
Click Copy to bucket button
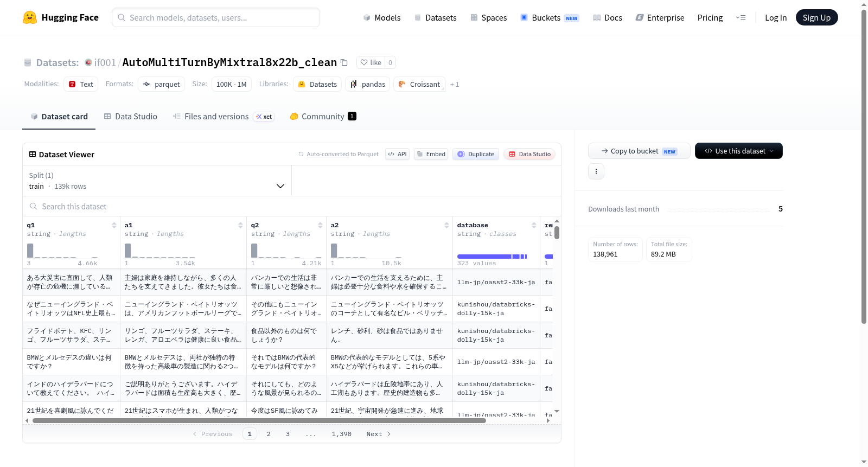click(x=639, y=151)
